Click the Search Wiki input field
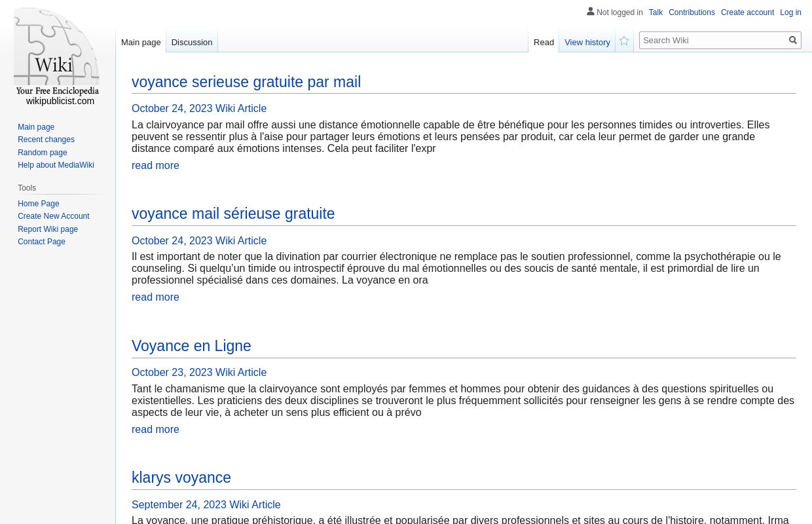The image size is (812, 524). (x=713, y=40)
